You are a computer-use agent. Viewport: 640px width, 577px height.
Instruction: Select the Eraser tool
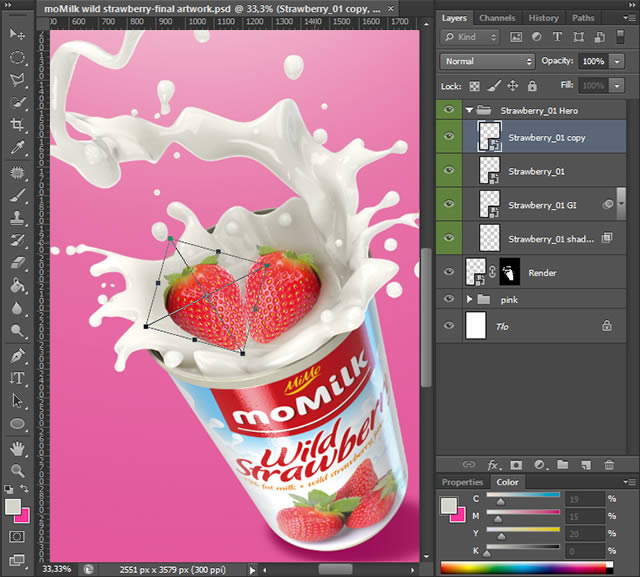[x=17, y=263]
